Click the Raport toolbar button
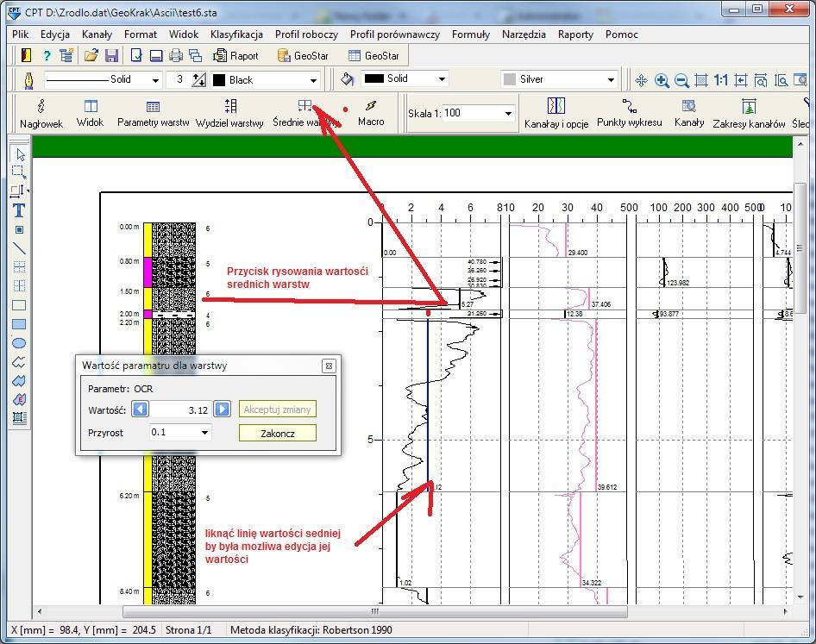The width and height of the screenshot is (816, 644). pyautogui.click(x=236, y=55)
